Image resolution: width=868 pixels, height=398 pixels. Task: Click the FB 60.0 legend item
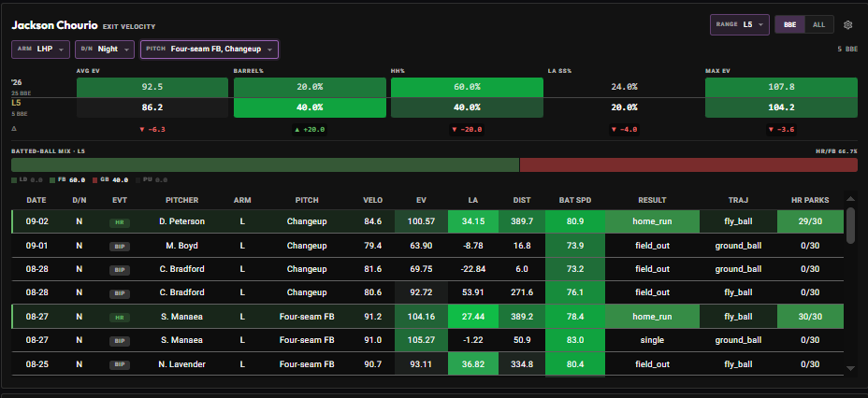click(x=67, y=180)
